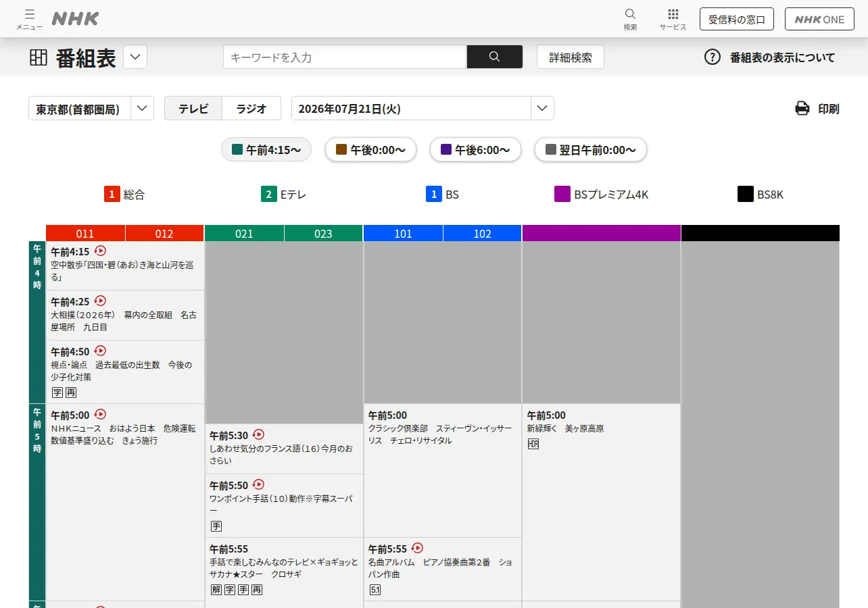The height and width of the screenshot is (608, 868).
Task: Play icon next to 午前5:30 フランス語
Action: [258, 434]
